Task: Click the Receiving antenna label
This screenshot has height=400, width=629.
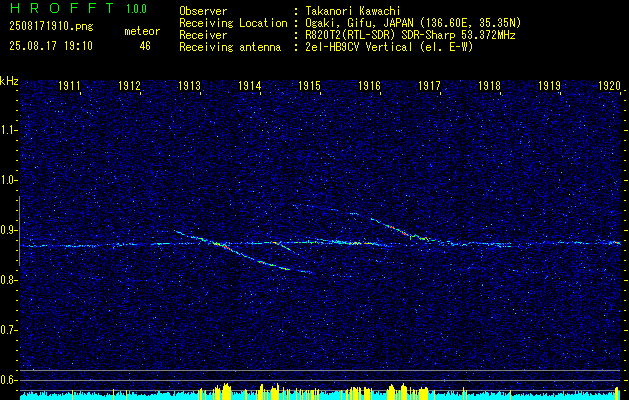Action: click(230, 47)
